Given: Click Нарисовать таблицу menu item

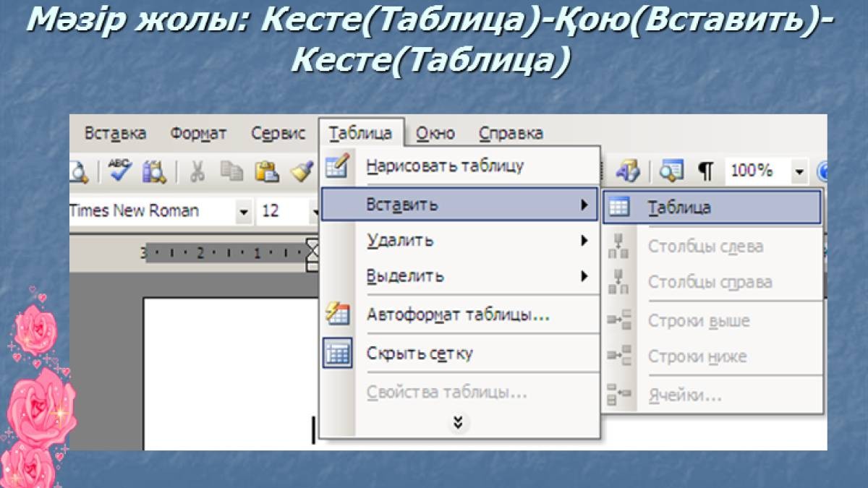Looking at the screenshot, I should tap(444, 166).
